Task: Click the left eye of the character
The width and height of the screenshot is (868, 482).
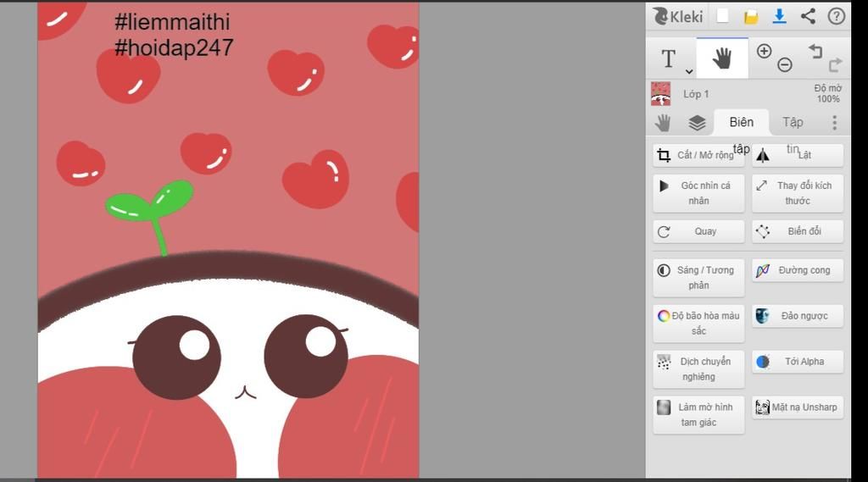Action: (176, 357)
